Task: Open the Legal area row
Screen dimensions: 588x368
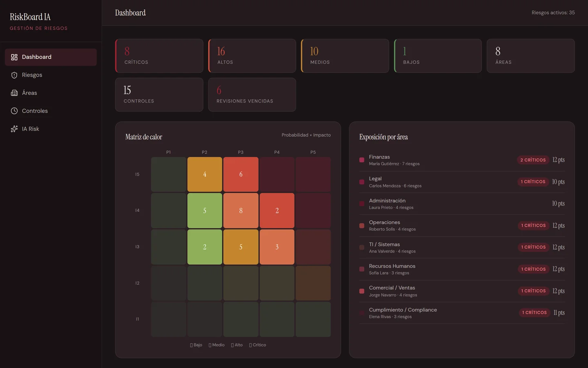Action: (x=462, y=182)
